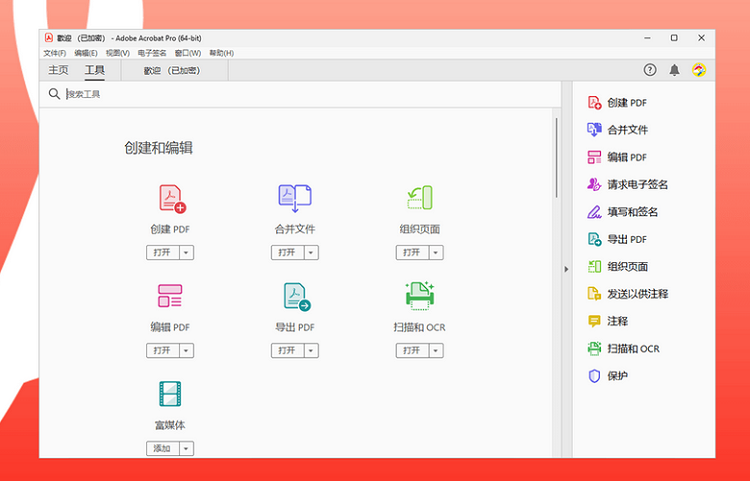Click the help question mark icon
Screen dimensions: 750x481
pos(650,70)
